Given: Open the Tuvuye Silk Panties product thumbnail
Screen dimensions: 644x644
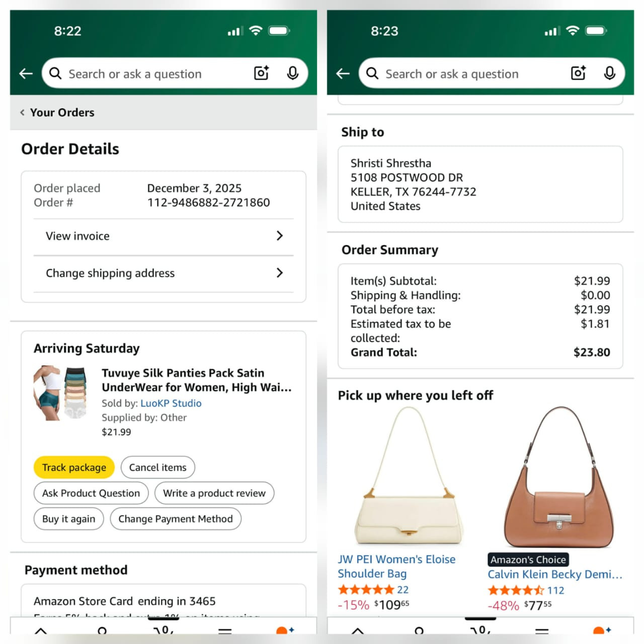Looking at the screenshot, I should pyautogui.click(x=60, y=392).
